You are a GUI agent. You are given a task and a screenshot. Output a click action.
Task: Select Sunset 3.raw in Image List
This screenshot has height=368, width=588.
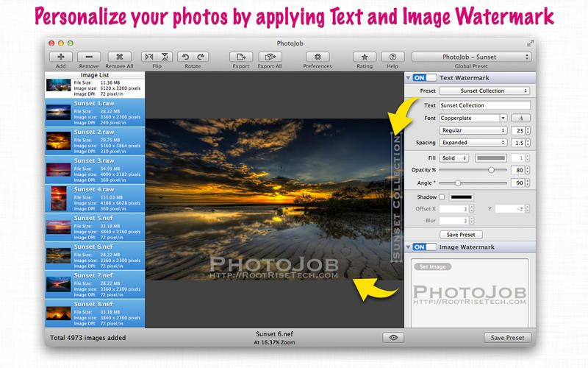[95, 170]
